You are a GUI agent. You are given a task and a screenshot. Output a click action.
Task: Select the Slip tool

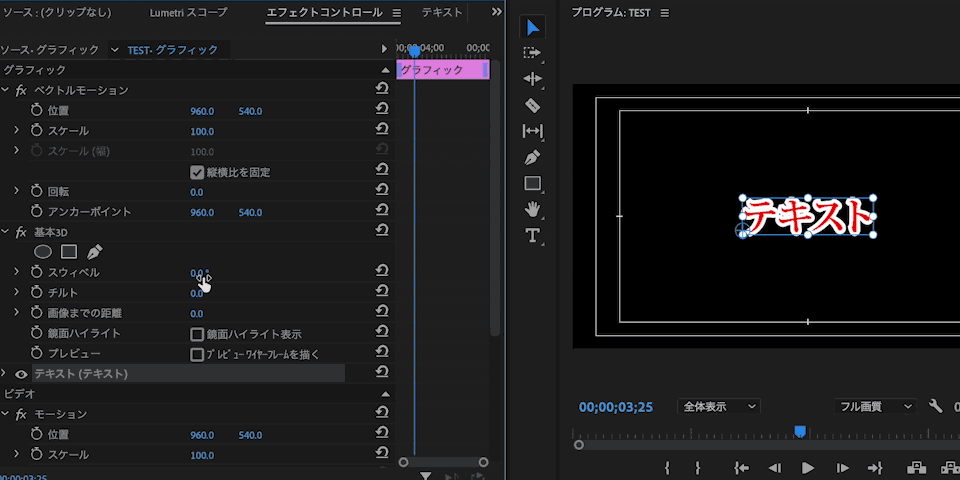pos(532,131)
